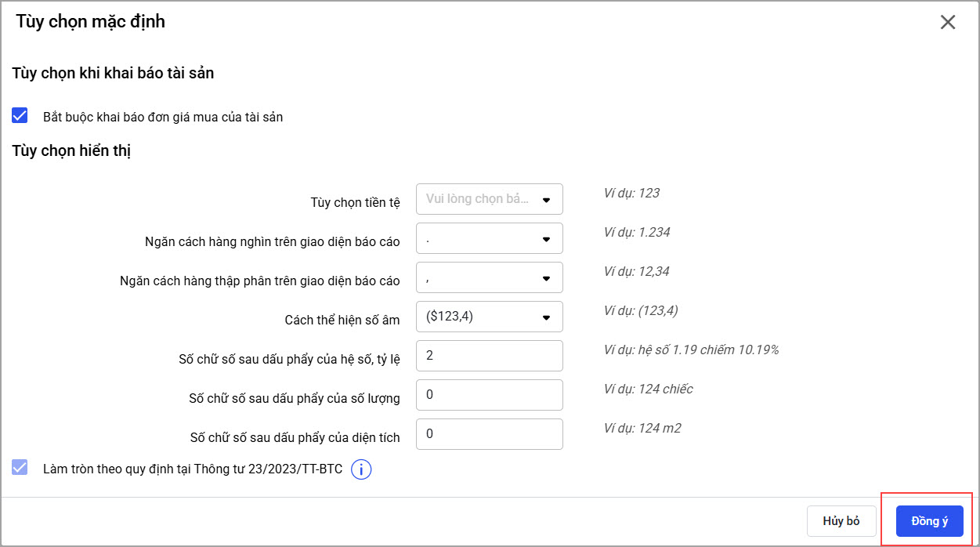Click the arrow of negative number dropdown
This screenshot has height=547, width=980.
(546, 317)
